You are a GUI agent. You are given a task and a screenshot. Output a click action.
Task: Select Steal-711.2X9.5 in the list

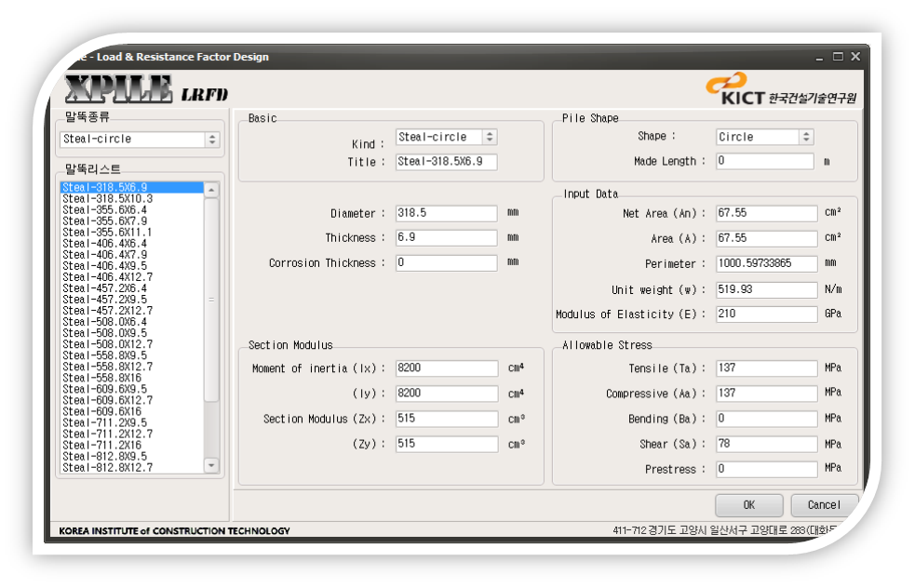[x=132, y=423]
